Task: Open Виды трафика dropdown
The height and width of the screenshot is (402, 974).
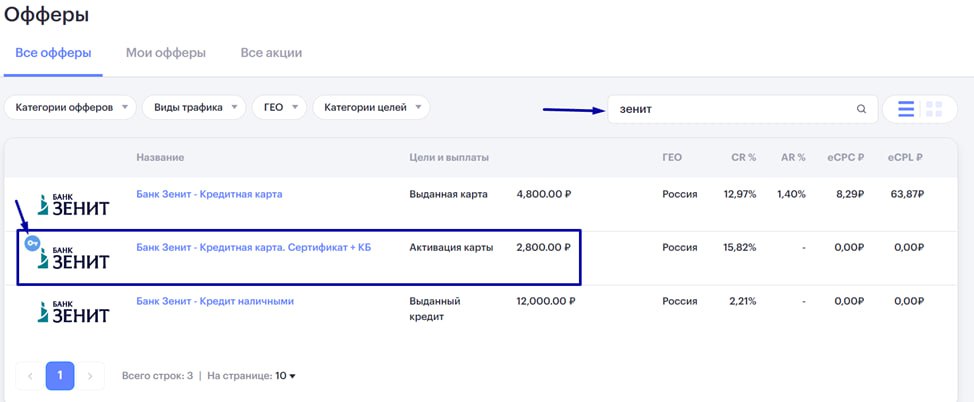Action: 193,107
